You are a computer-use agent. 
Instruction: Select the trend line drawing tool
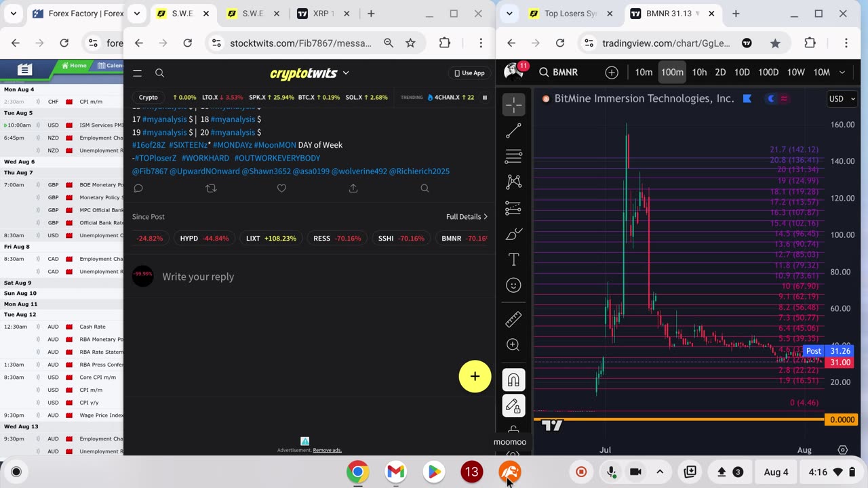[x=513, y=130]
